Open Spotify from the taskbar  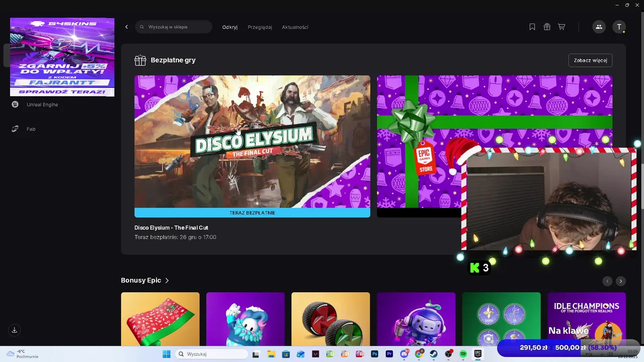(x=463, y=354)
